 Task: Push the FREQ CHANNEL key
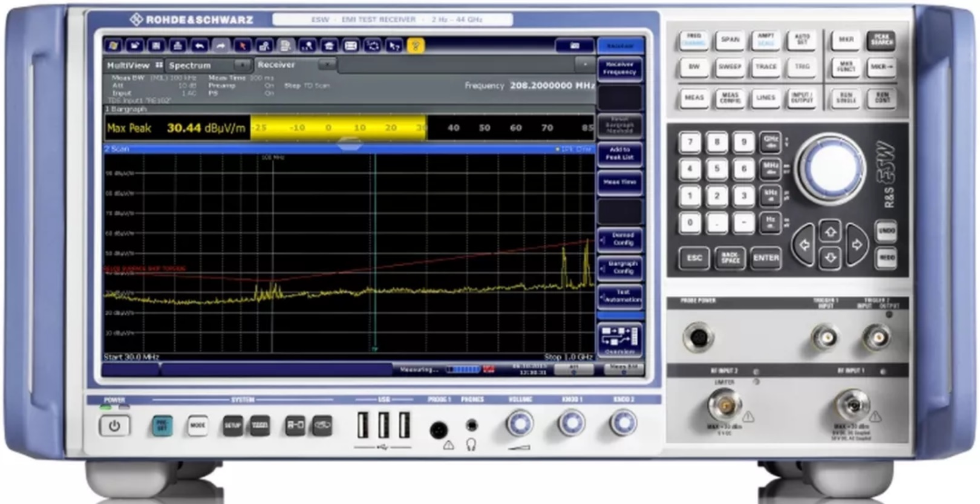point(694,40)
